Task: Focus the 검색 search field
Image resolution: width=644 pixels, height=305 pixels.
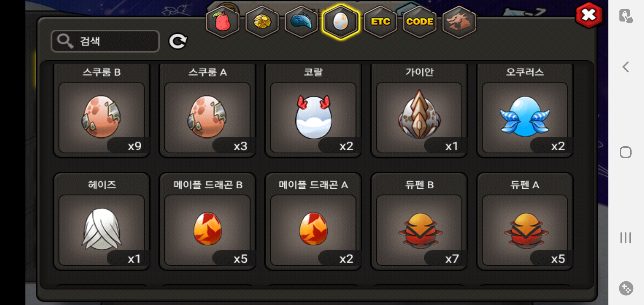Action: [x=105, y=41]
